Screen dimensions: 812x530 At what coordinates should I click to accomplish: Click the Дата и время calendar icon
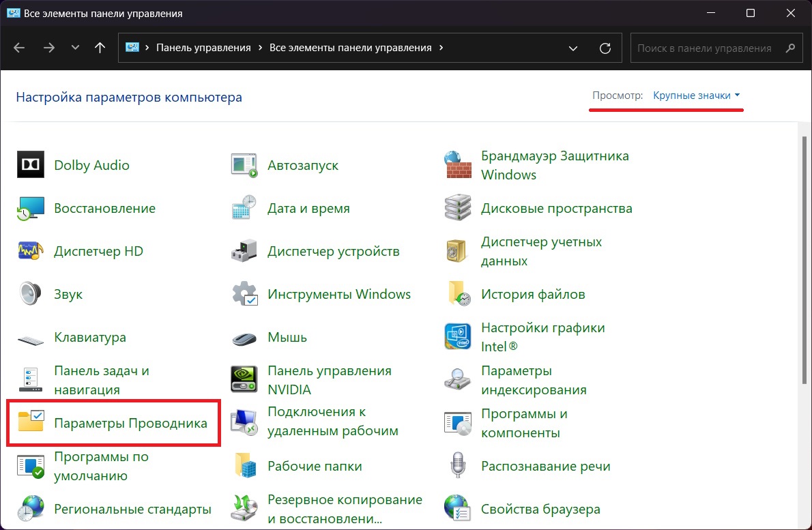click(x=244, y=207)
